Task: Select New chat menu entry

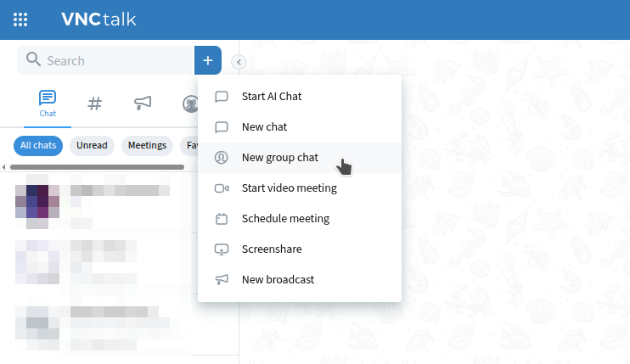Action: click(264, 127)
